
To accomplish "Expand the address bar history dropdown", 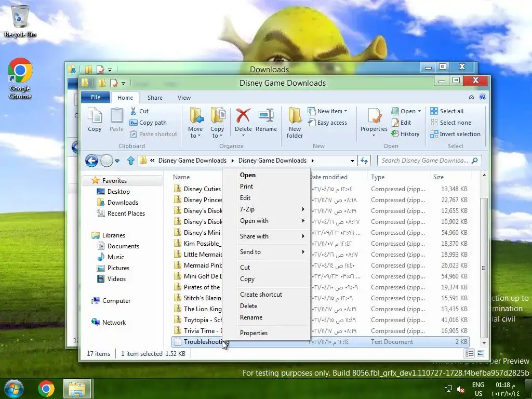I will 353,161.
